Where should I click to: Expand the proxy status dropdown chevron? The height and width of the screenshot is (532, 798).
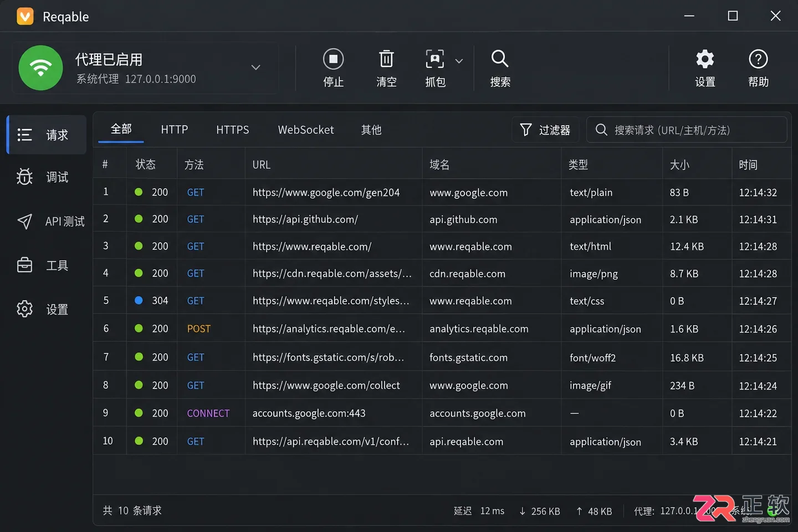pyautogui.click(x=255, y=68)
